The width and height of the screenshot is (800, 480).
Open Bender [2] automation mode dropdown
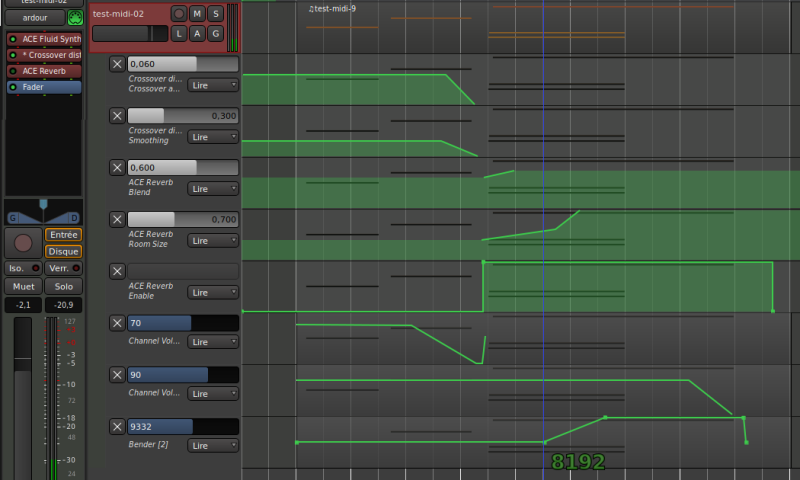pyautogui.click(x=213, y=445)
